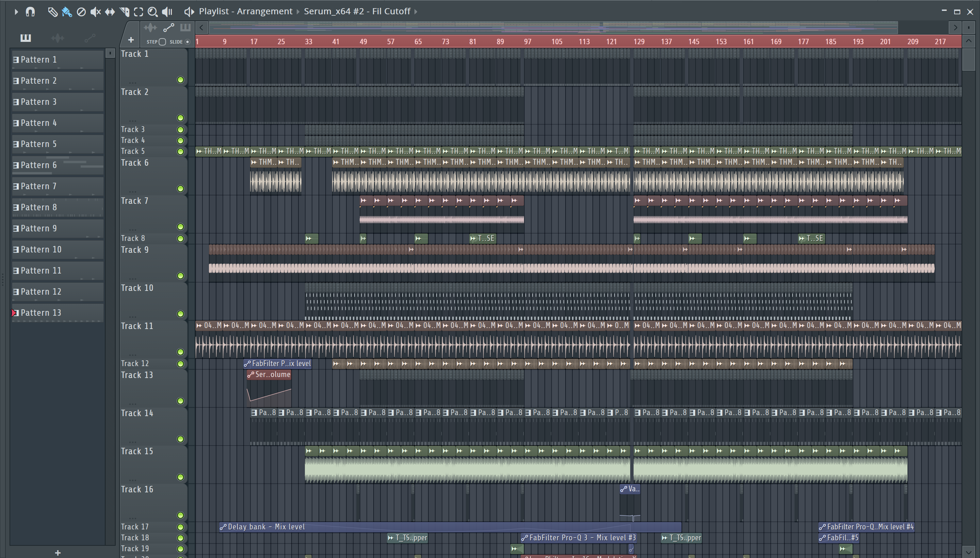
Task: Open the Playlist - Arrangement dropdown
Action: pos(245,12)
